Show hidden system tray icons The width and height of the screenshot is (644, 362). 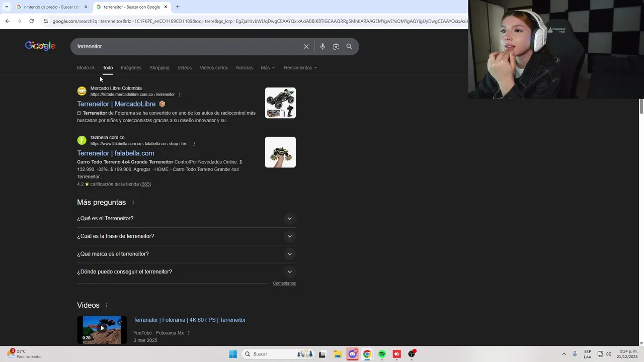[x=564, y=354]
